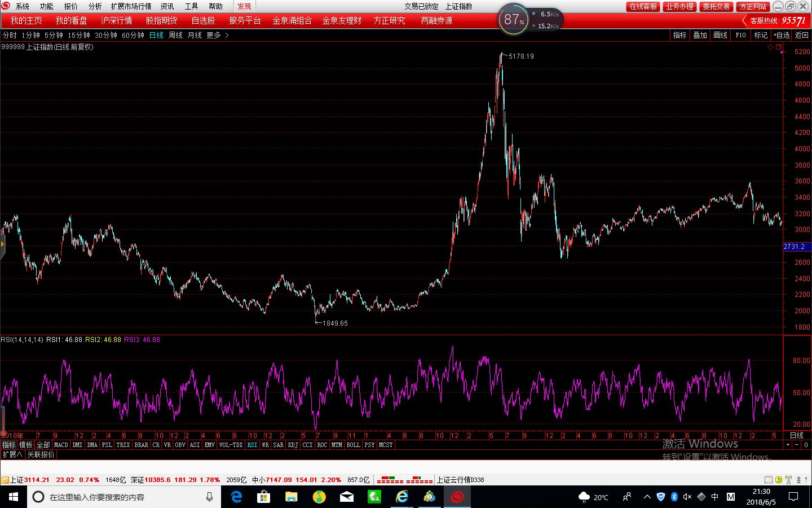Select MACD indicator tab
This screenshot has height=508, width=812.
pos(61,445)
